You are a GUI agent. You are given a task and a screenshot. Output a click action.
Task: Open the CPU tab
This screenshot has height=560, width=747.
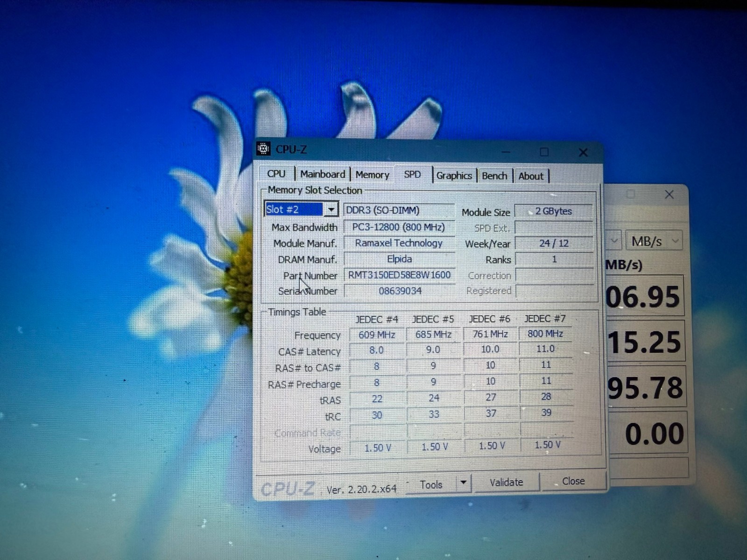pyautogui.click(x=276, y=174)
